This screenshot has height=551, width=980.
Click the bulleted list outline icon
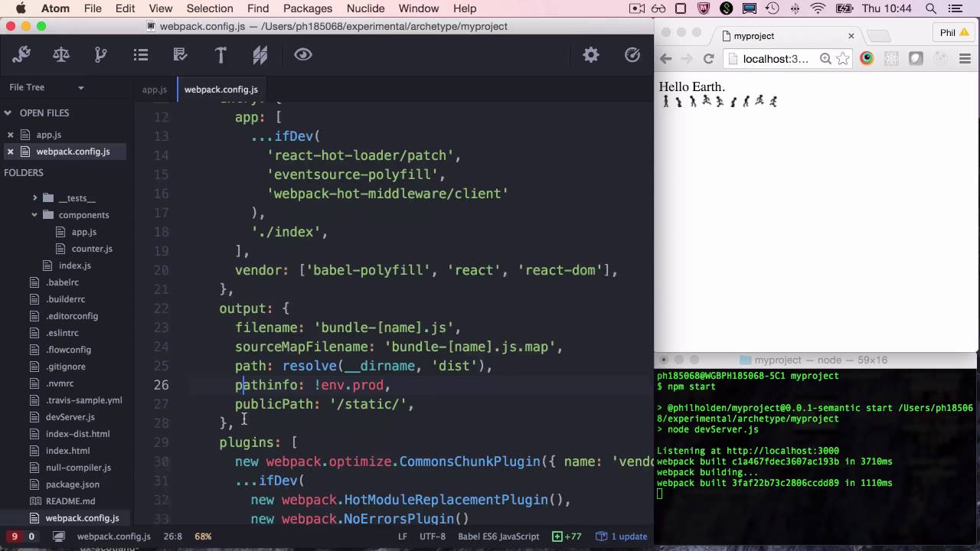tap(140, 54)
